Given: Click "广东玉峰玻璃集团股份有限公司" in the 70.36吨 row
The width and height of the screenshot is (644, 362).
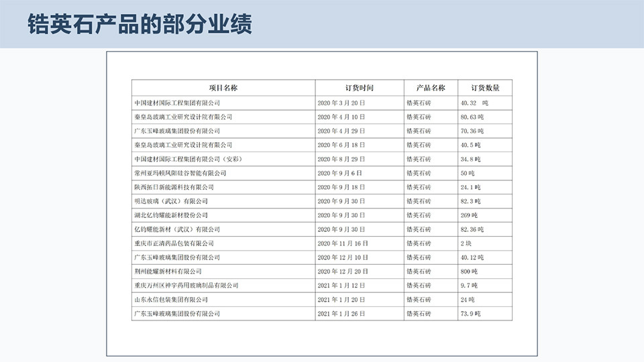Looking at the screenshot, I should click(x=177, y=131).
